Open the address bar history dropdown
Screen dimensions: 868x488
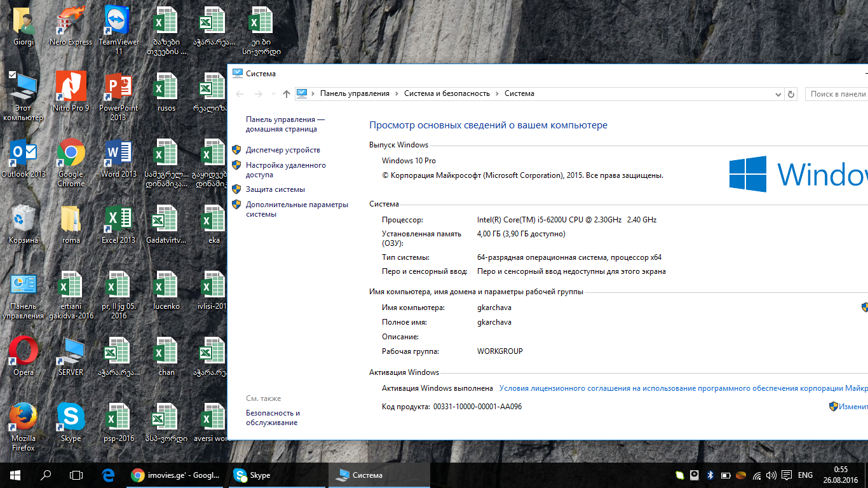tap(779, 93)
